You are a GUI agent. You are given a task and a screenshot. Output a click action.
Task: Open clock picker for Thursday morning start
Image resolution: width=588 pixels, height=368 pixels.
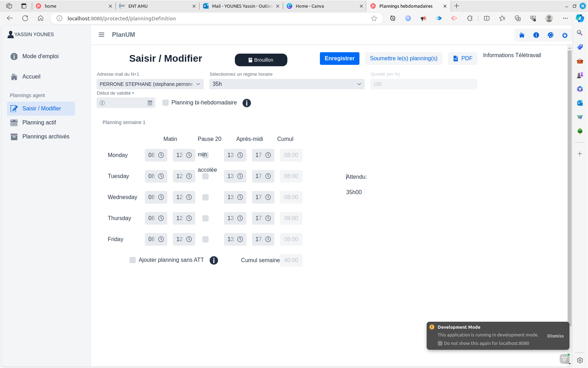(161, 218)
